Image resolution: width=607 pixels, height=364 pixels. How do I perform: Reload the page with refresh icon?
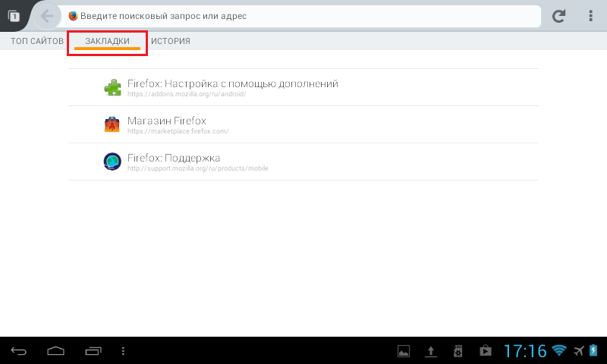tap(558, 16)
